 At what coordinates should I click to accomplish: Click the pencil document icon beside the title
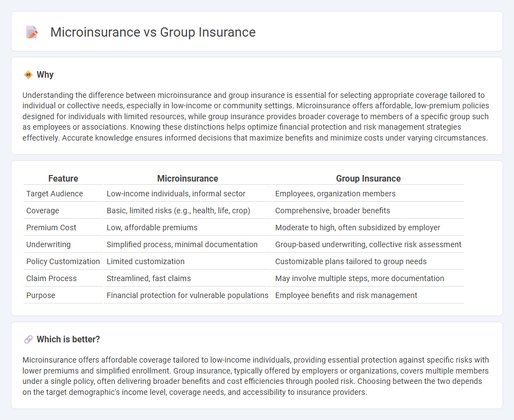(32, 32)
